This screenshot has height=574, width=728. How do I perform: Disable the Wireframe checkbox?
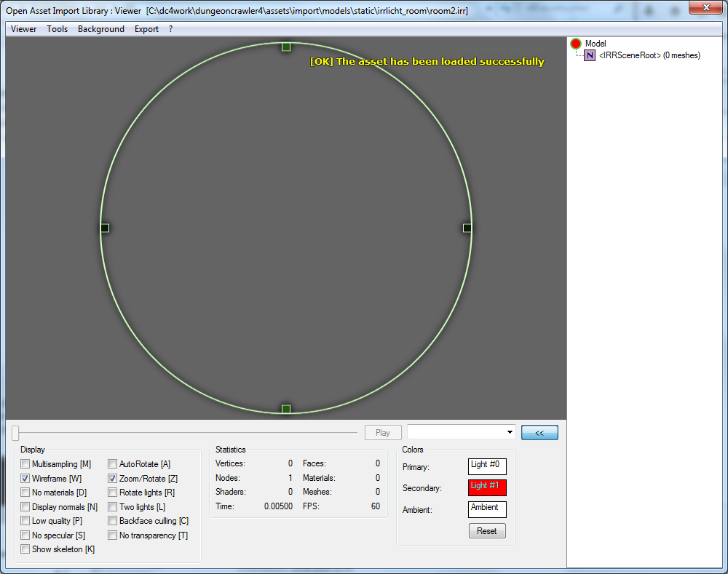click(x=25, y=479)
